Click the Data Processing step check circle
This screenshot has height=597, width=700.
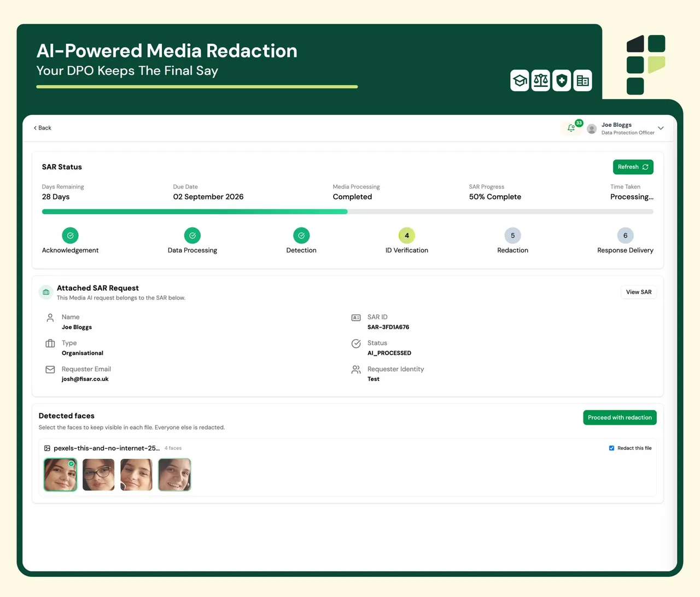tap(192, 236)
